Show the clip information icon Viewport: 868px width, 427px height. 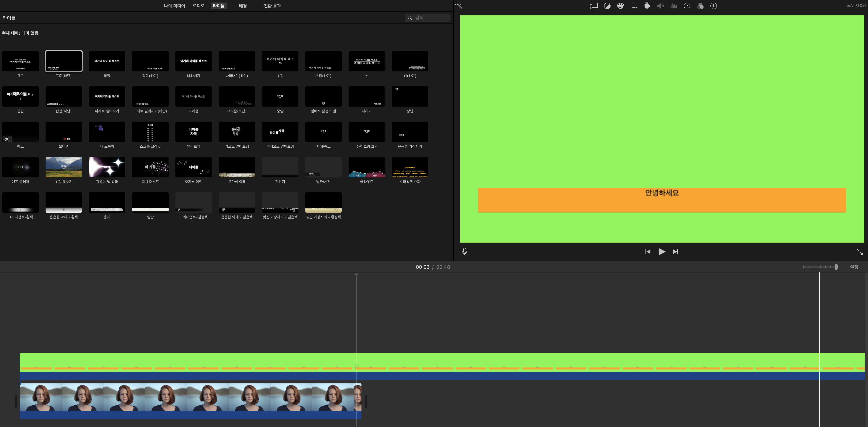[713, 6]
